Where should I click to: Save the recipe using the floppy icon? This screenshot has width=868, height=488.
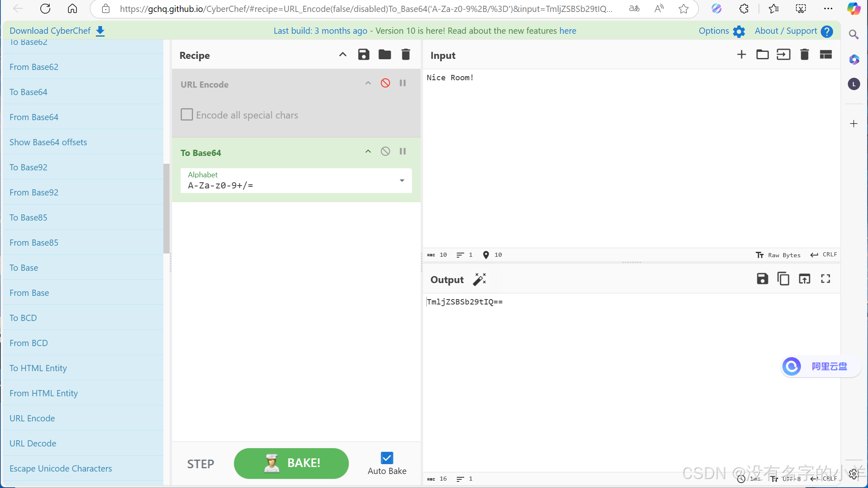[363, 55]
